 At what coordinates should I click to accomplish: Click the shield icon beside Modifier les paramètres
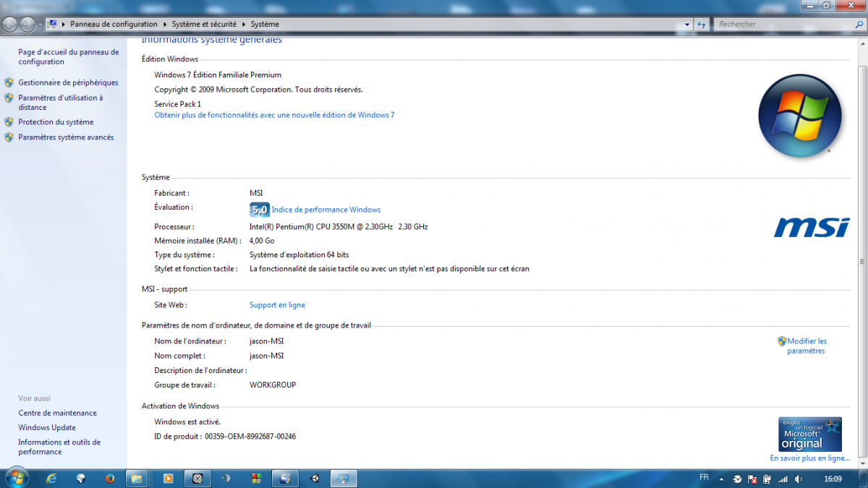click(x=782, y=341)
